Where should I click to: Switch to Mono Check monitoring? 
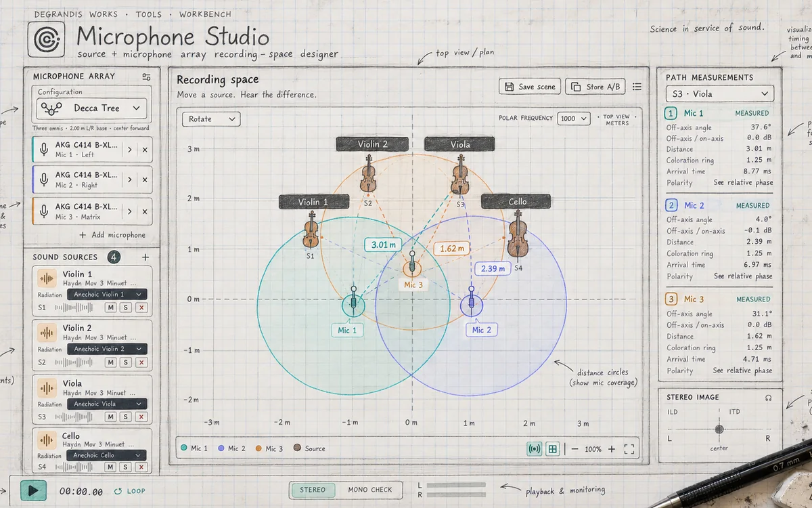[x=370, y=490]
